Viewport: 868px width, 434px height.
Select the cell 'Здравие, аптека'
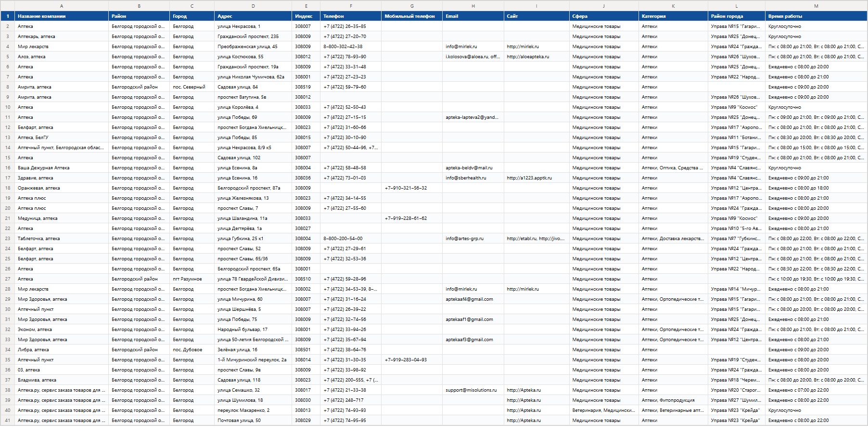click(62, 178)
